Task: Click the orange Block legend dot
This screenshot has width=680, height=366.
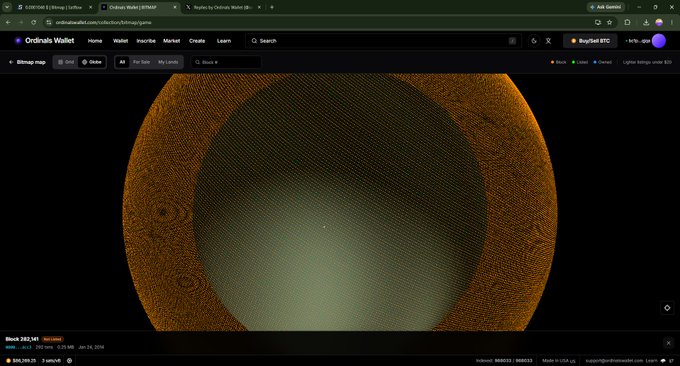Action: [x=552, y=62]
